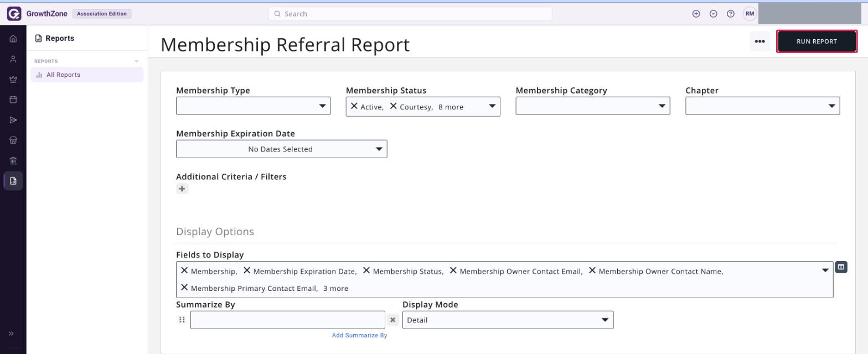
Task: Select the Reports icon in sidebar
Action: (13, 181)
